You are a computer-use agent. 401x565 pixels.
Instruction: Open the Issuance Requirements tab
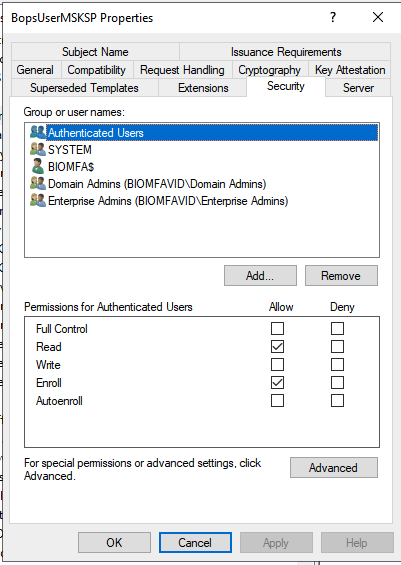pos(286,52)
